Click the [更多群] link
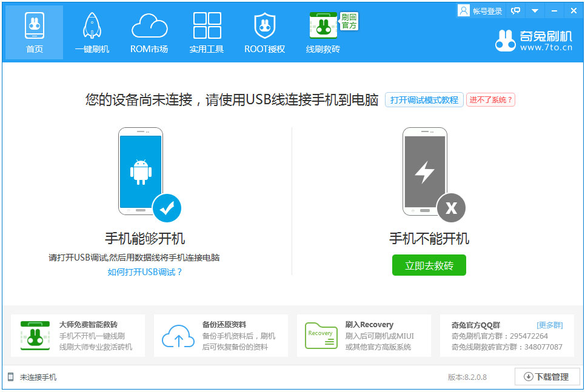This screenshot has width=585, height=392. click(x=550, y=325)
